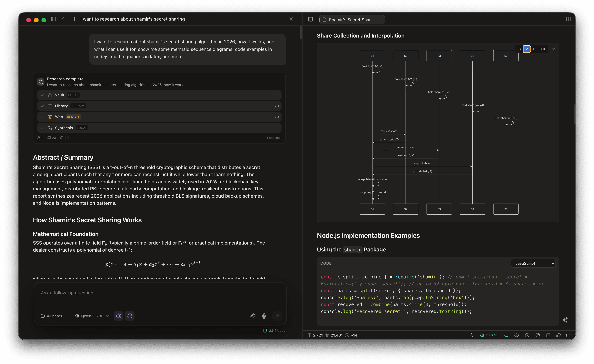Click the 16.0 GB memory indicator
Viewport: 594px width, 364px height.
point(489,335)
